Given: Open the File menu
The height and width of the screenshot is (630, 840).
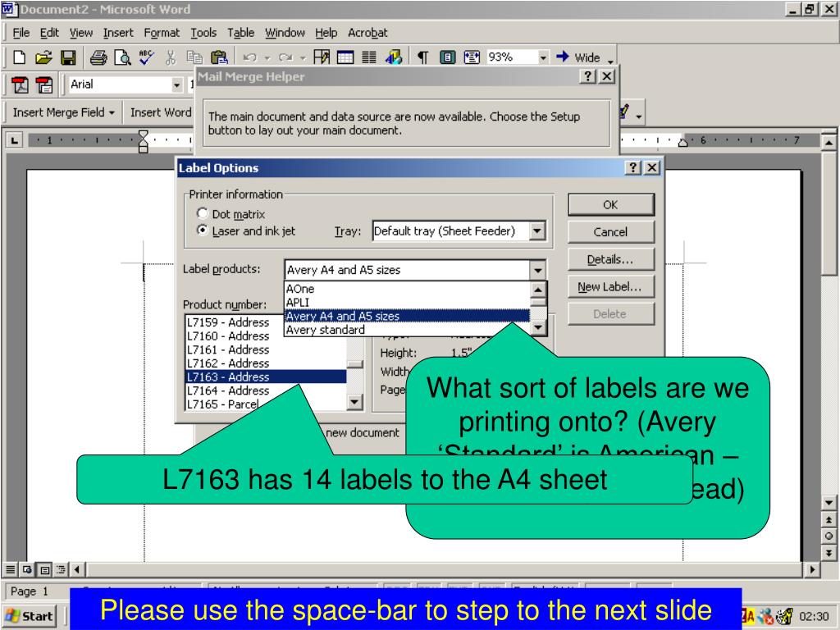Looking at the screenshot, I should click(21, 33).
